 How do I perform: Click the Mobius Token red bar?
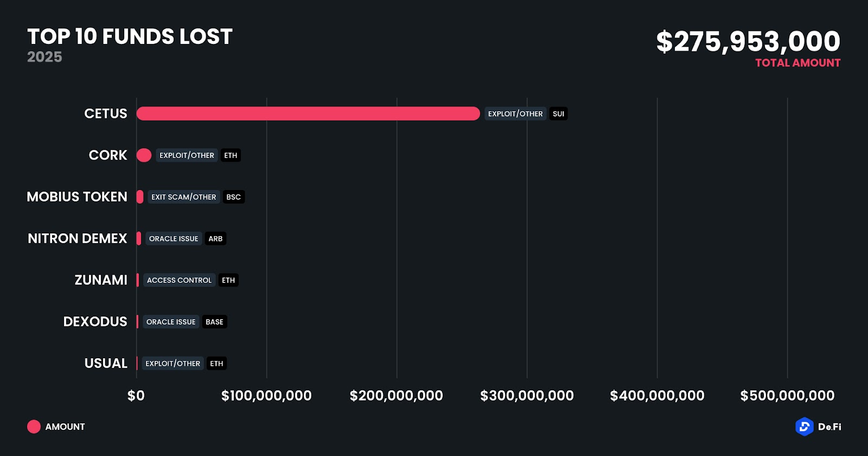140,197
